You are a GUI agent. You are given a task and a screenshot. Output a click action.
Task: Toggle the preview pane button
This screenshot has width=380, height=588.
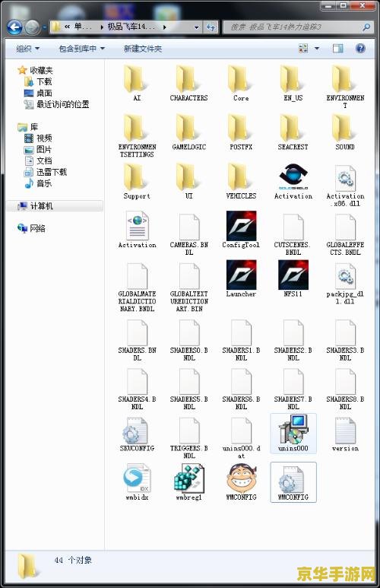click(x=337, y=49)
